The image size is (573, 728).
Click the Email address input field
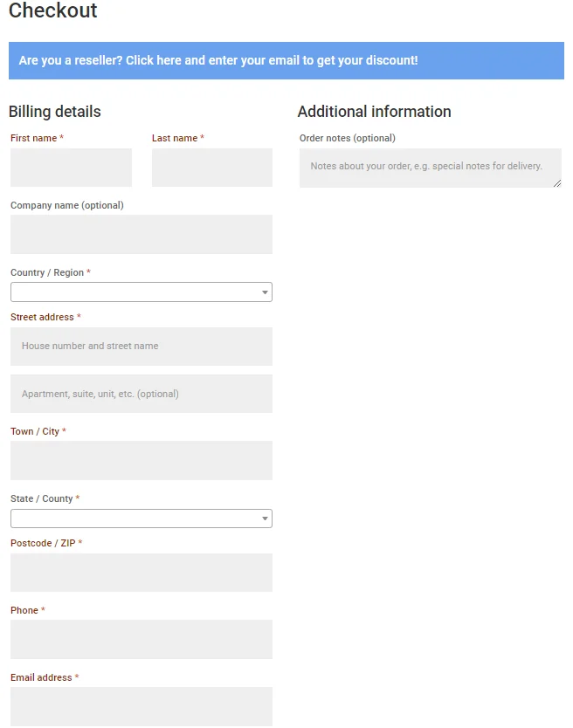[x=142, y=707]
